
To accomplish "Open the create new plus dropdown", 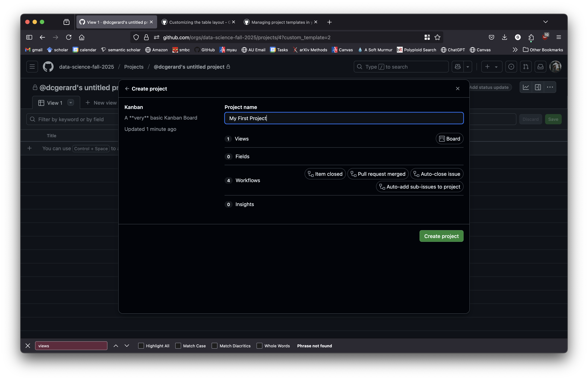I will [492, 67].
